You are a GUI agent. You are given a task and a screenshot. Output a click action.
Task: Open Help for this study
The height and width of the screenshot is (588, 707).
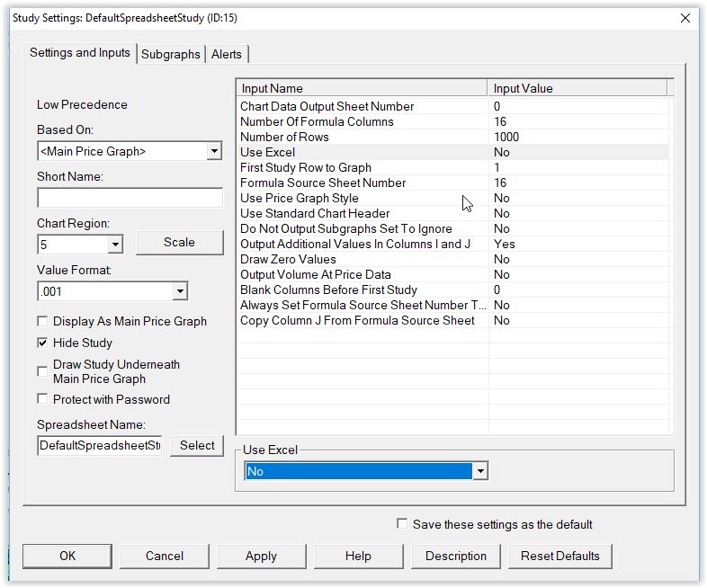359,556
